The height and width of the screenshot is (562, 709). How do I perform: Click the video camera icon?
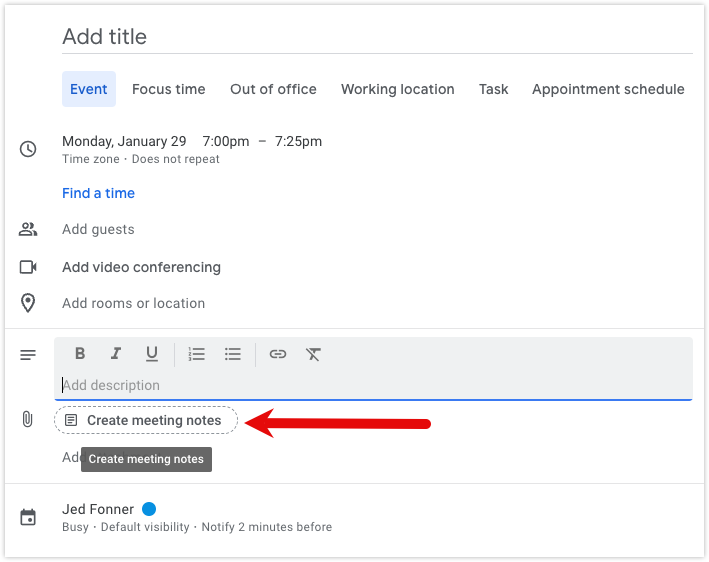tap(28, 267)
